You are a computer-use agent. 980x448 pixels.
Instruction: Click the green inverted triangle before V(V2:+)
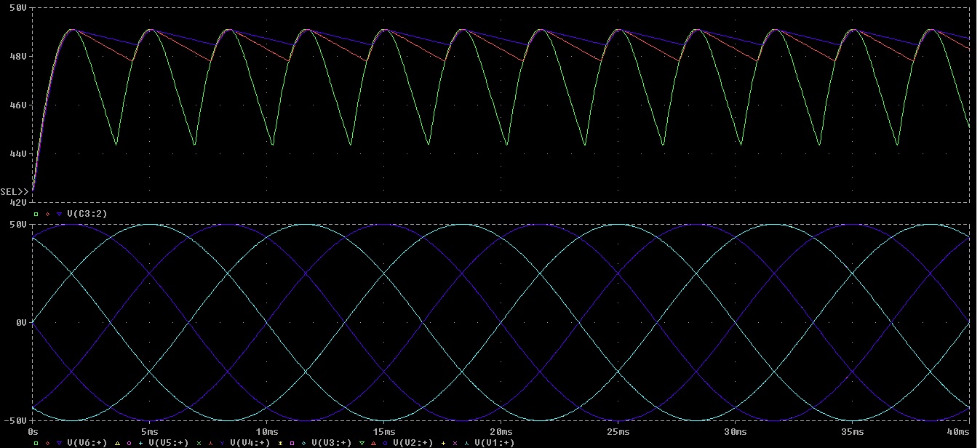coord(362,442)
